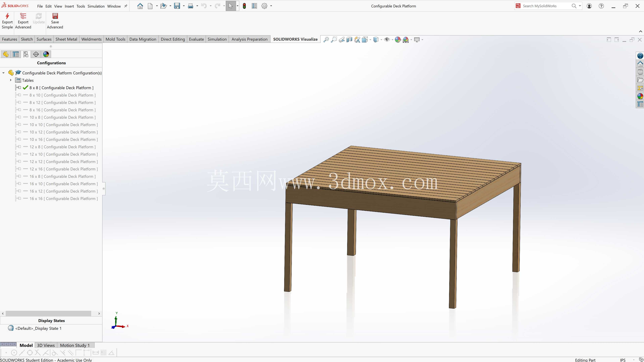Open PropertyManager tab icon
The width and height of the screenshot is (644, 362).
16,54
